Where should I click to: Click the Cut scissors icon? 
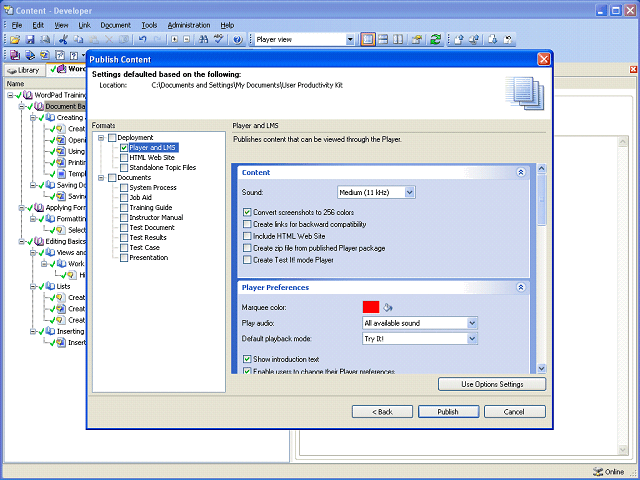[63, 40]
